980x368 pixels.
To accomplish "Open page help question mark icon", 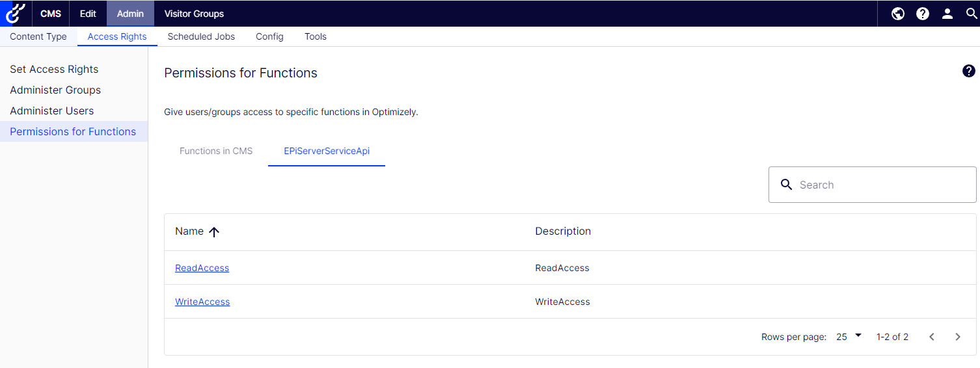I will coord(969,71).
